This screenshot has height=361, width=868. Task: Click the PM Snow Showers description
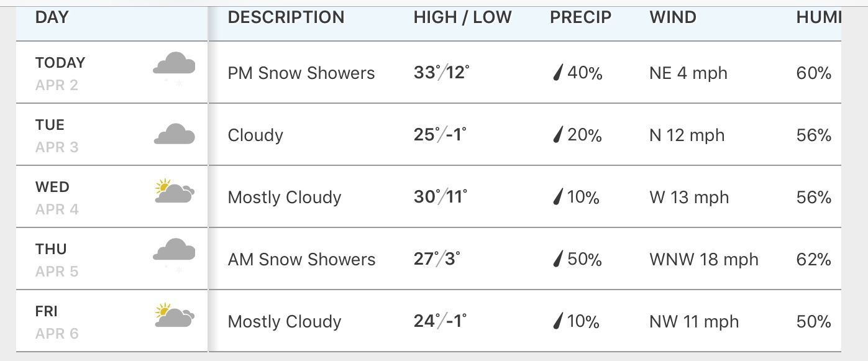click(301, 73)
